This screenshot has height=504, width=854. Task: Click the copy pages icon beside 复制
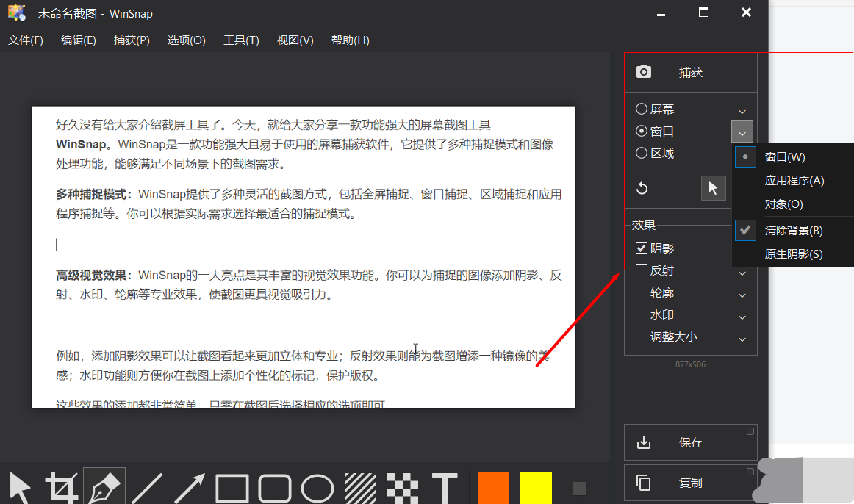[x=644, y=482]
